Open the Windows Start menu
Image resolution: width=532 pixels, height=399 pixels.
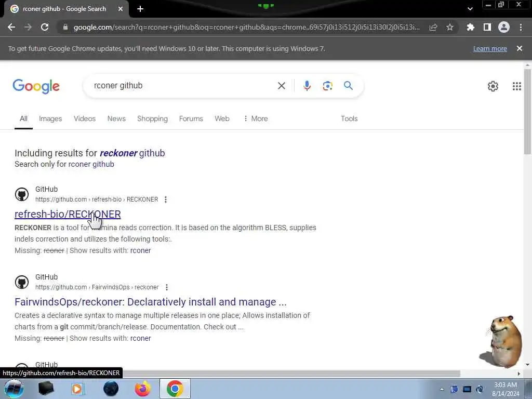(x=14, y=389)
